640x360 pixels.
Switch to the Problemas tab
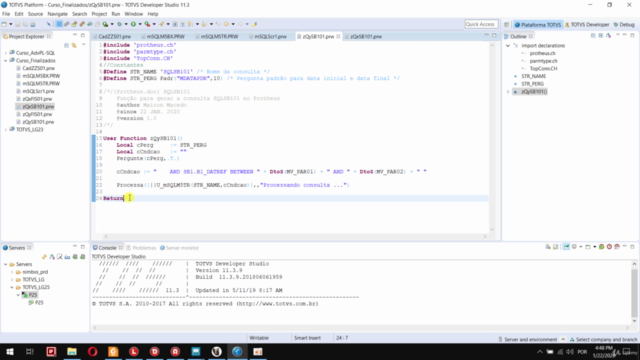pyautogui.click(x=141, y=248)
